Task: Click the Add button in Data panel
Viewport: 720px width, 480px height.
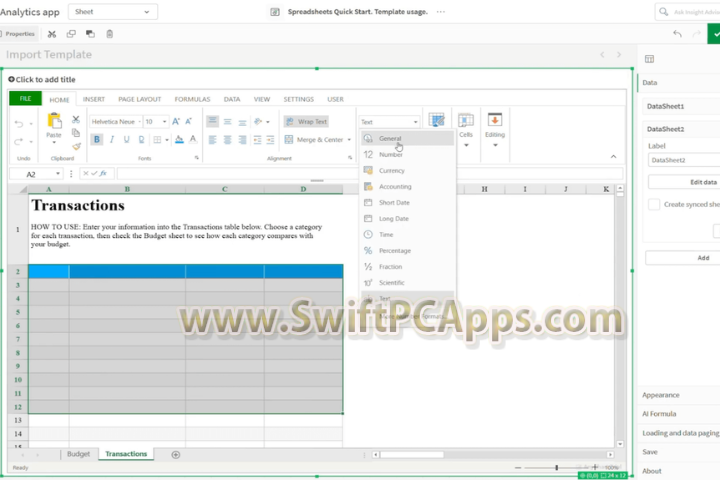Action: click(683, 258)
